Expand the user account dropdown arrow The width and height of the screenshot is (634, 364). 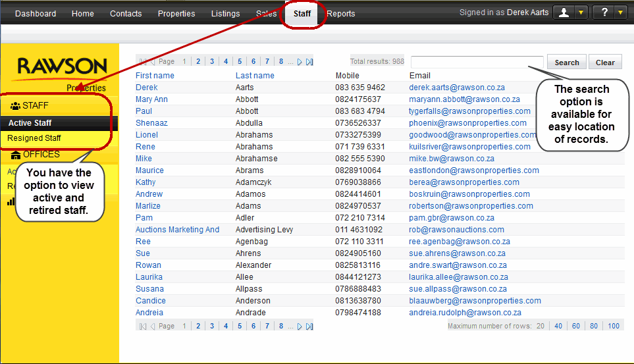(x=580, y=13)
